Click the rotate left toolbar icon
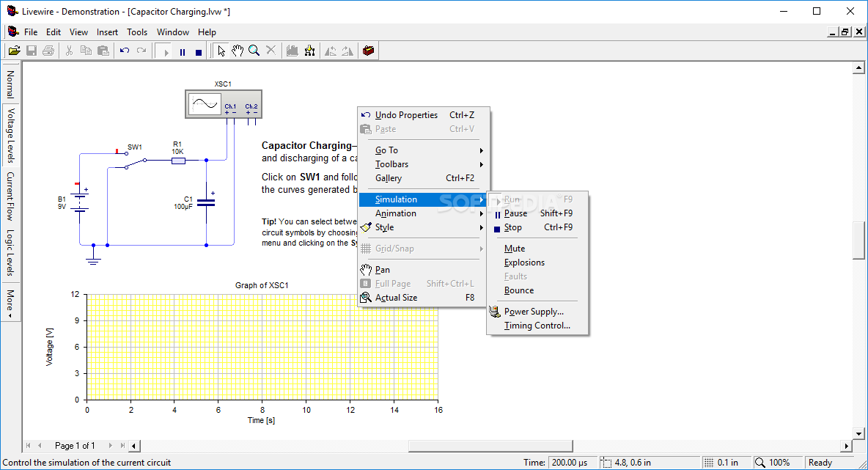Image resolution: width=868 pixels, height=470 pixels. click(x=331, y=51)
